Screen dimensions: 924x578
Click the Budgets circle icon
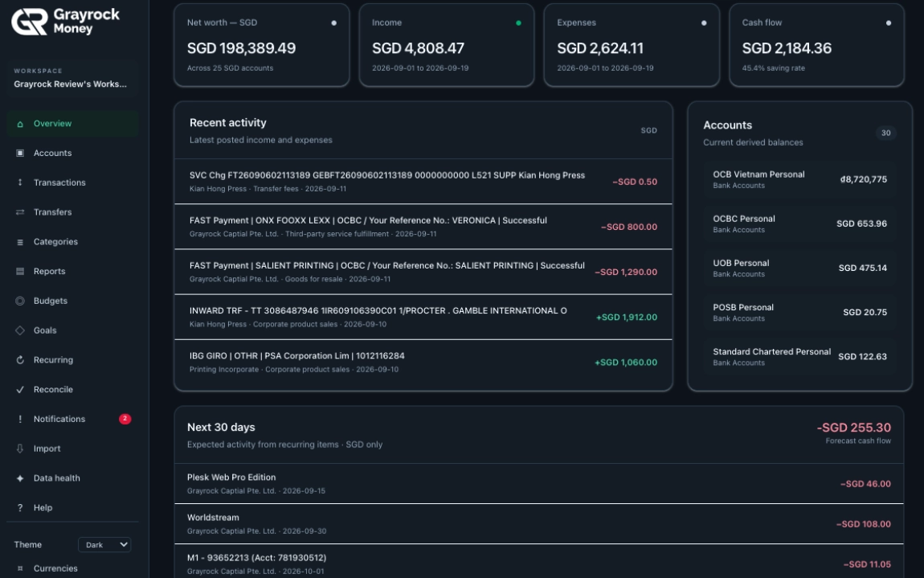(20, 301)
